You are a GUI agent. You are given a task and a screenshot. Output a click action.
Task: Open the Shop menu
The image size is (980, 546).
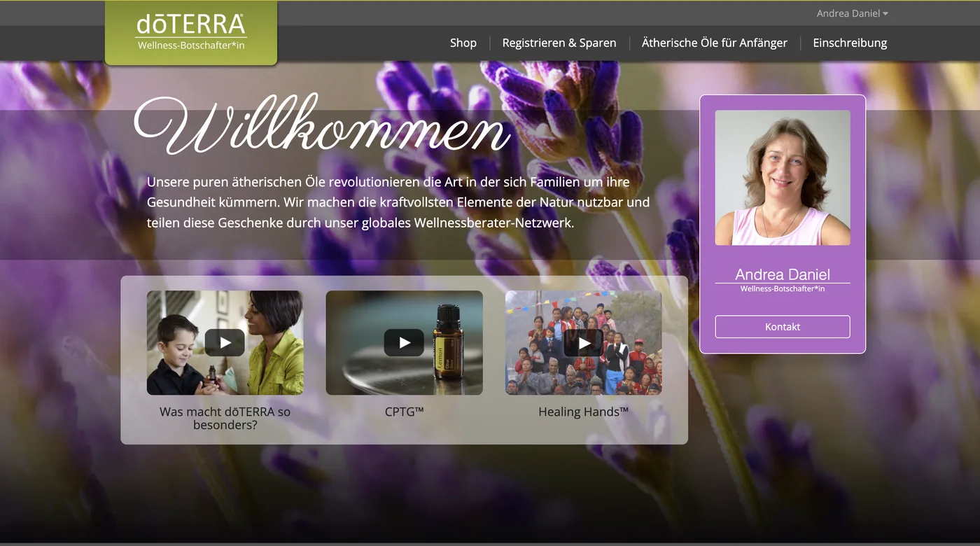pos(463,43)
